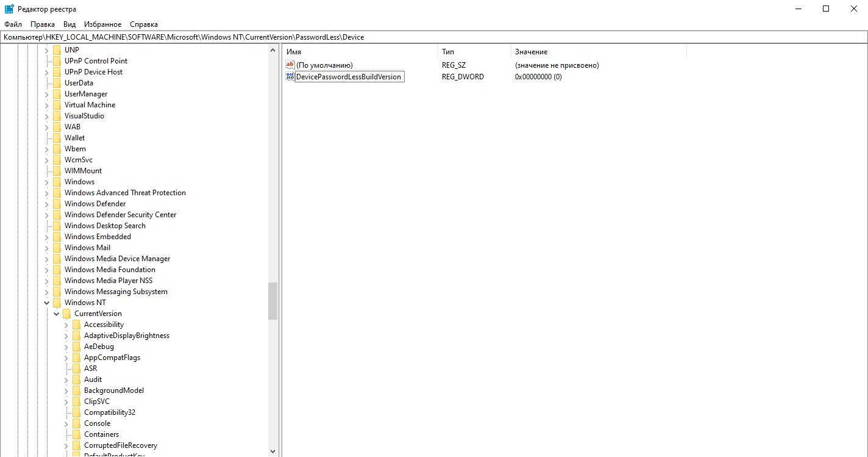The width and height of the screenshot is (868, 457).
Task: Click the registry path address bar
Action: coord(433,37)
